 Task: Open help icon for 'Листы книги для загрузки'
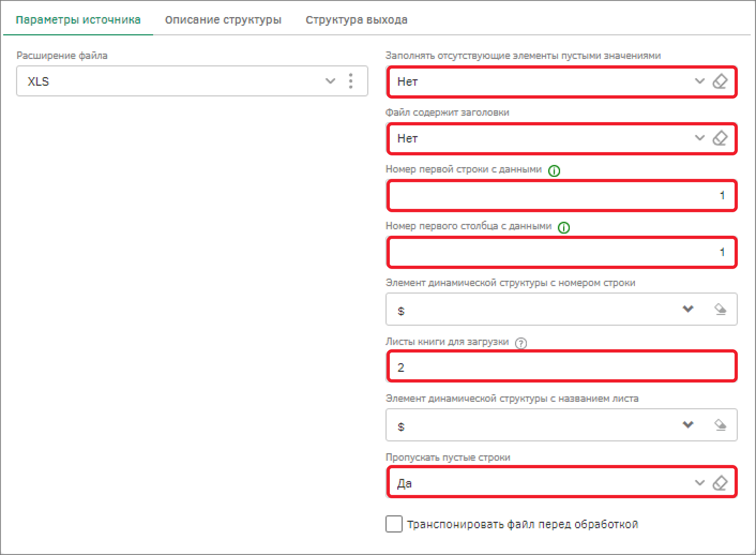coord(520,343)
